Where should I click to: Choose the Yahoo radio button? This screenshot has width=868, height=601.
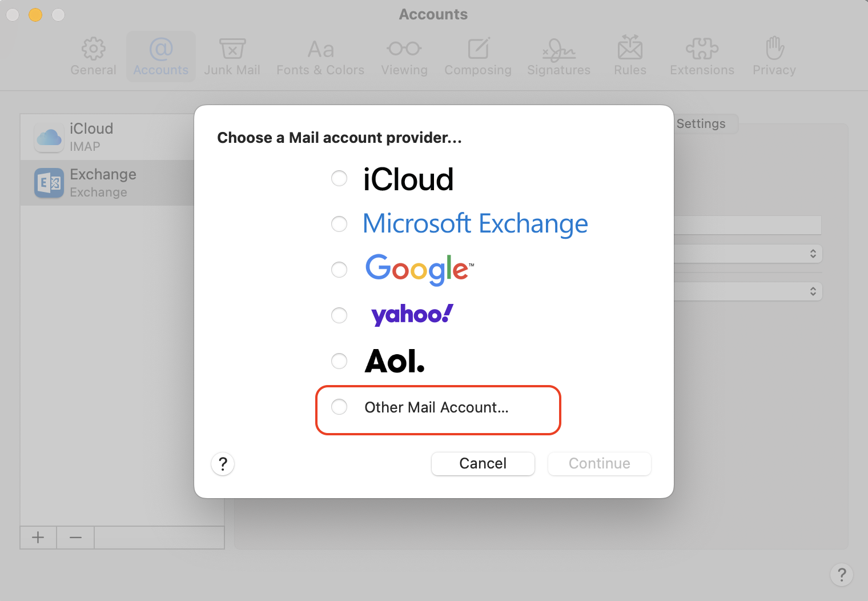(339, 315)
